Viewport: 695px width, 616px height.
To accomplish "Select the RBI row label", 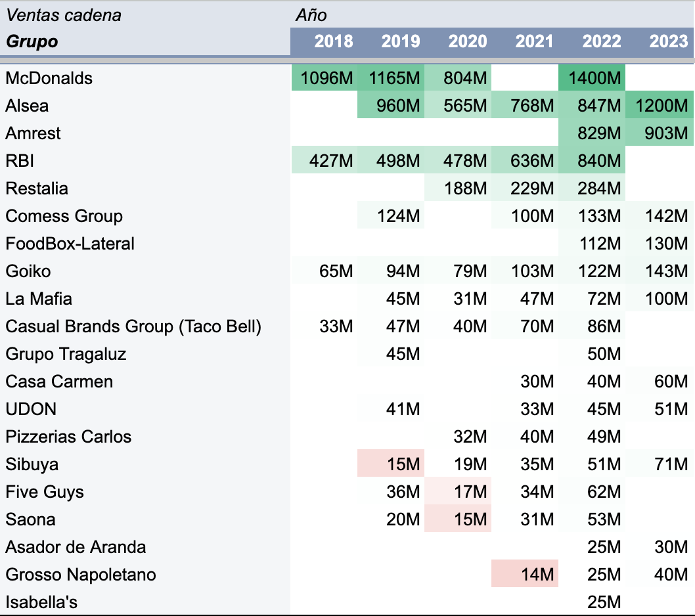I will point(20,161).
